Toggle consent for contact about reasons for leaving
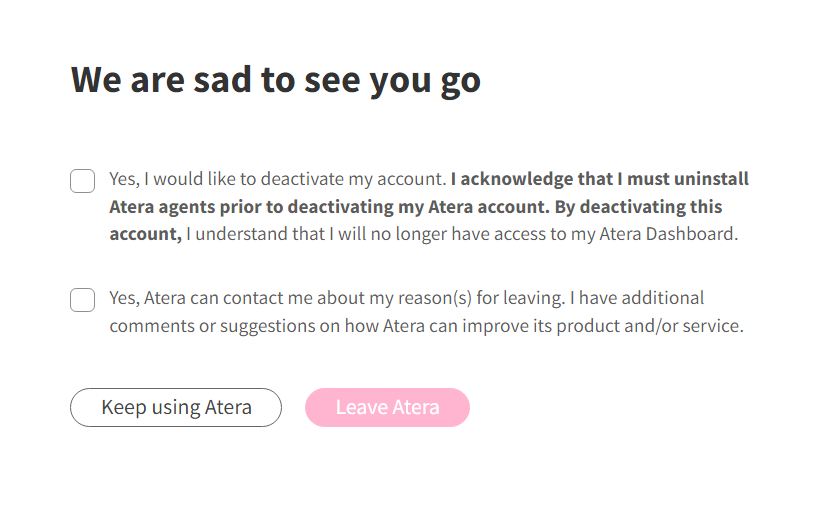Screen dimensions: 822x508 coord(82,300)
